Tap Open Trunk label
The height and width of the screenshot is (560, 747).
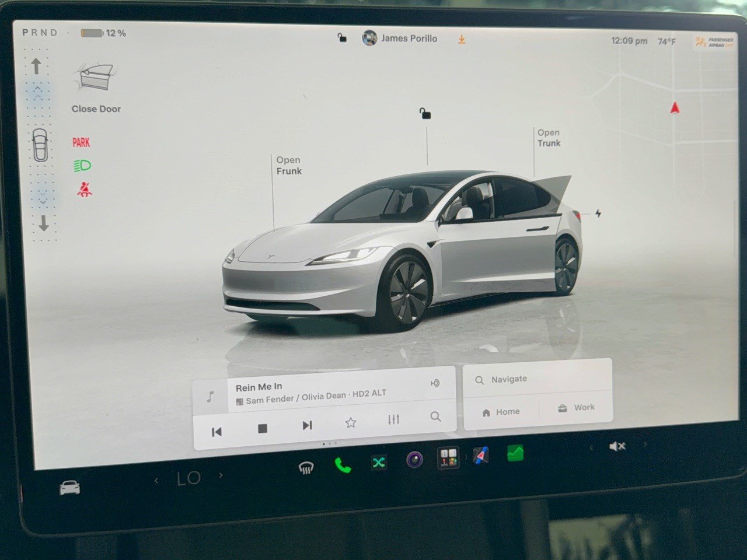click(549, 138)
